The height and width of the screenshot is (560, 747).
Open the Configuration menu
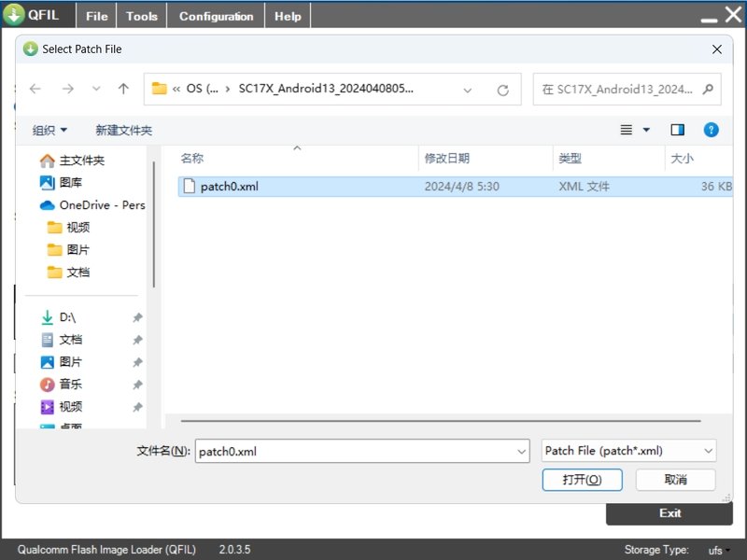click(216, 16)
